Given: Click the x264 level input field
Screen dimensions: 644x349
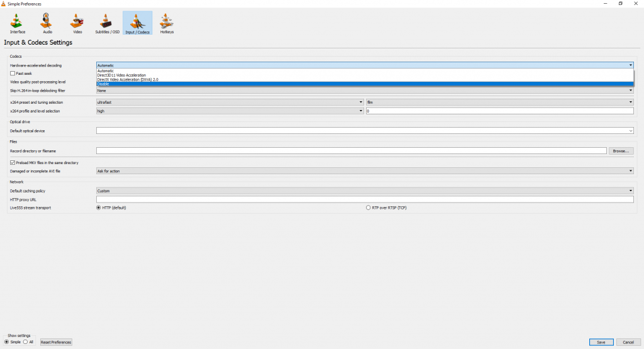Looking at the screenshot, I should (500, 111).
